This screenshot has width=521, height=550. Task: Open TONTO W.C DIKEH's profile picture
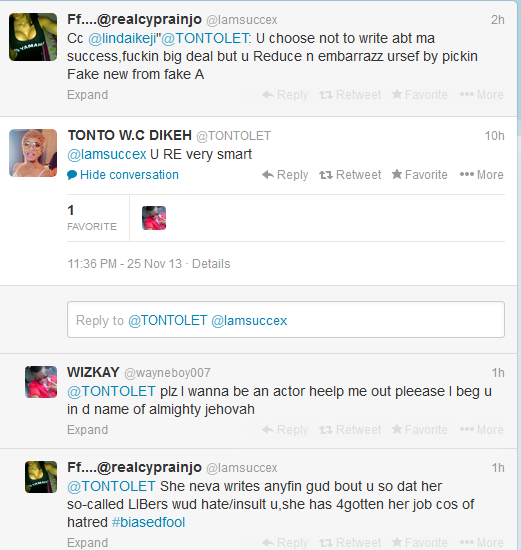pyautogui.click(x=33, y=153)
